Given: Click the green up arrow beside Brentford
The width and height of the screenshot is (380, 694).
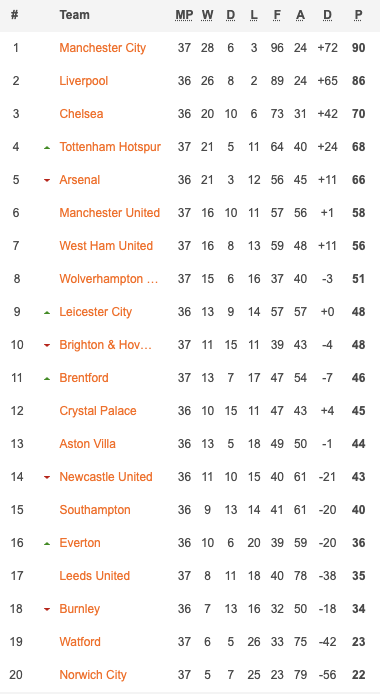Looking at the screenshot, I should pyautogui.click(x=47, y=378).
